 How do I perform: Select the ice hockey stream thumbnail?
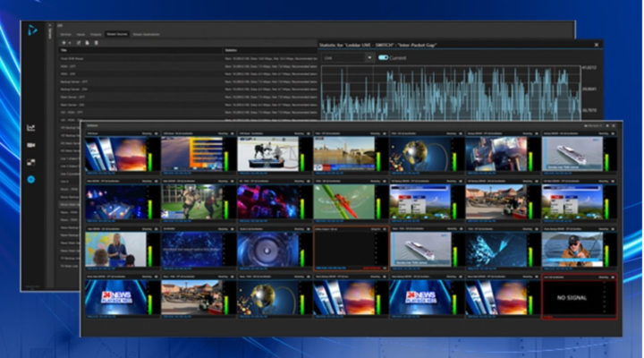pyautogui.click(x=268, y=154)
